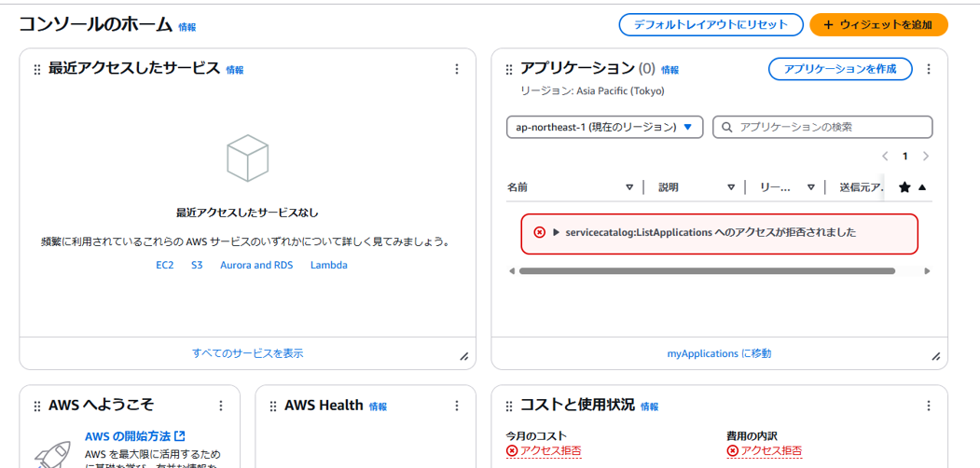Open kebab menu of 最近アクセスしたサービス widget

[x=456, y=69]
